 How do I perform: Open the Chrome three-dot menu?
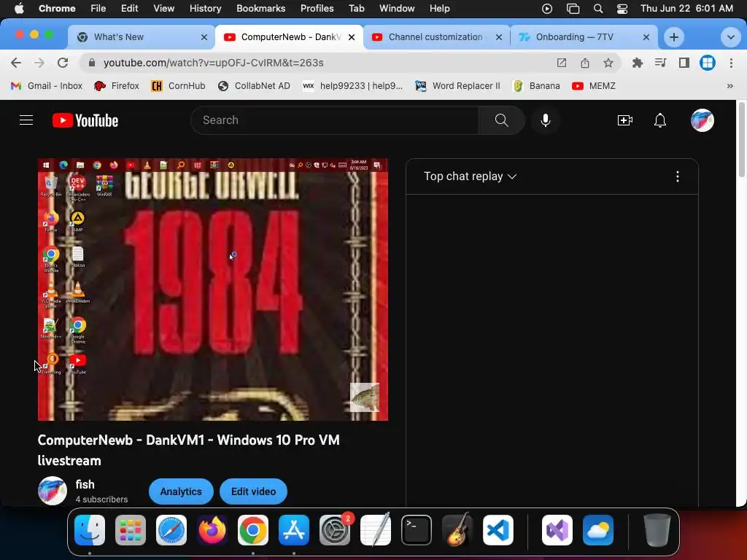click(x=731, y=63)
